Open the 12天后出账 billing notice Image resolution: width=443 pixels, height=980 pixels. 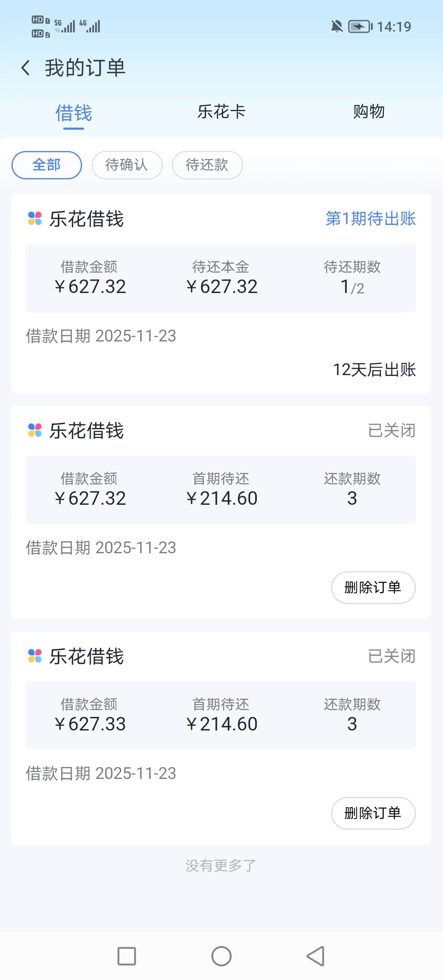pyautogui.click(x=374, y=370)
